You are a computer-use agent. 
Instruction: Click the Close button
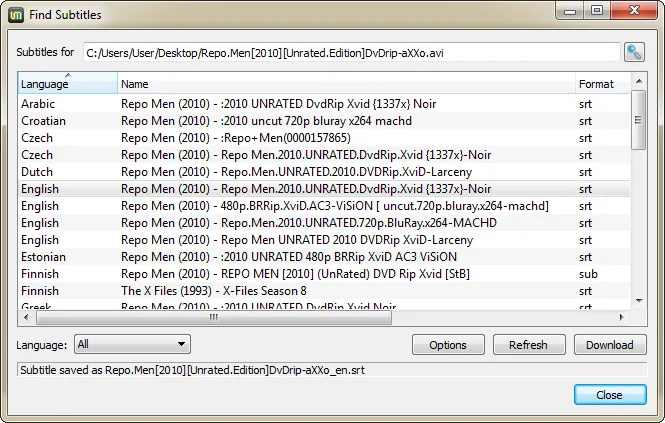point(610,395)
